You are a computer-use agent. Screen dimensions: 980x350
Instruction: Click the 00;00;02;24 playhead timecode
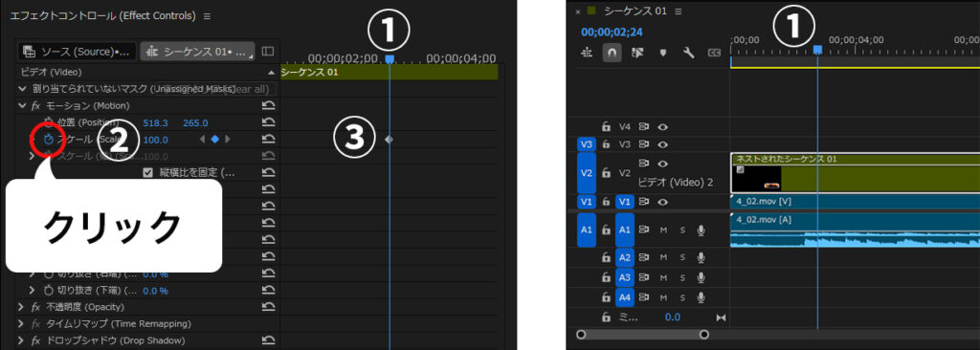(612, 32)
